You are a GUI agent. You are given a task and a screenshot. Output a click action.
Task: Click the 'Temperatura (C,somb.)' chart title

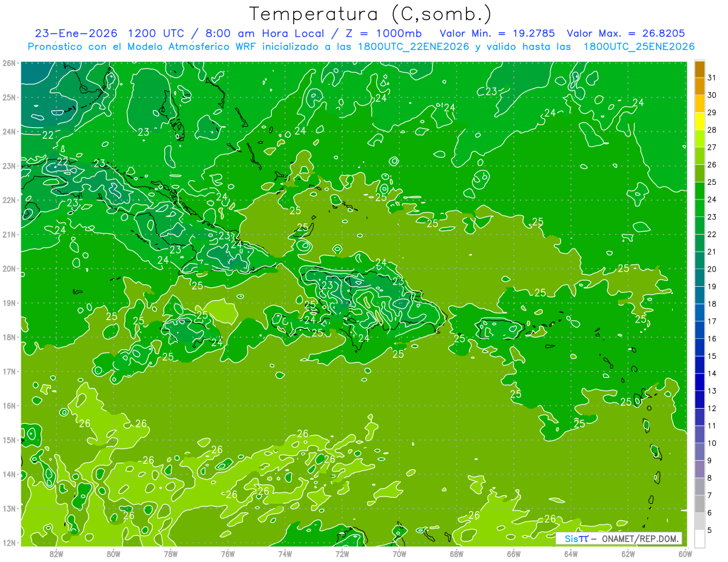[371, 14]
